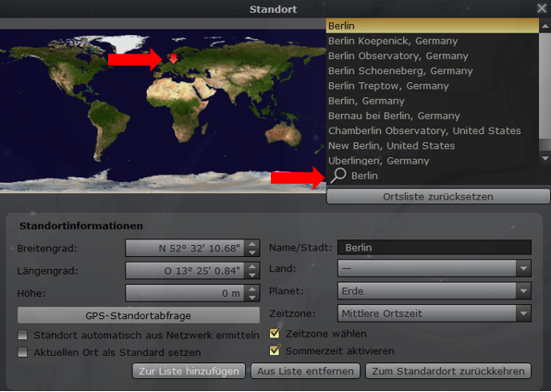Click the Ortsliste zurücksetzen button
Viewport: 551px width, 392px height.
click(438, 197)
